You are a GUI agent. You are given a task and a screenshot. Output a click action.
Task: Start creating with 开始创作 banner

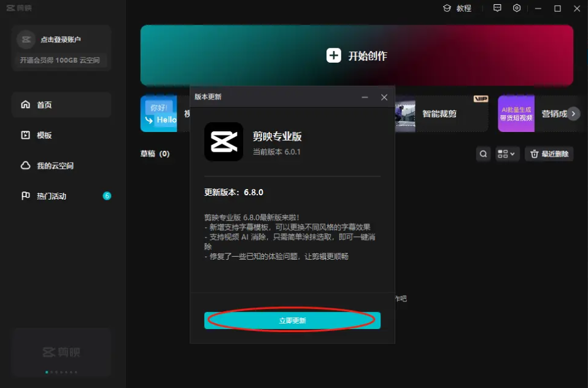pos(357,55)
